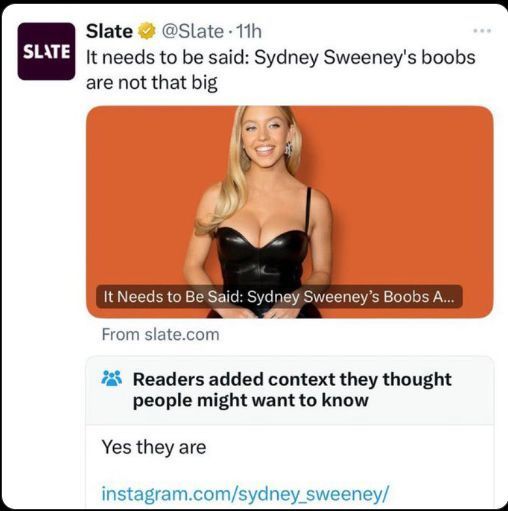Select the 'Yes they are' note text
508x511 pixels.
click(154, 447)
